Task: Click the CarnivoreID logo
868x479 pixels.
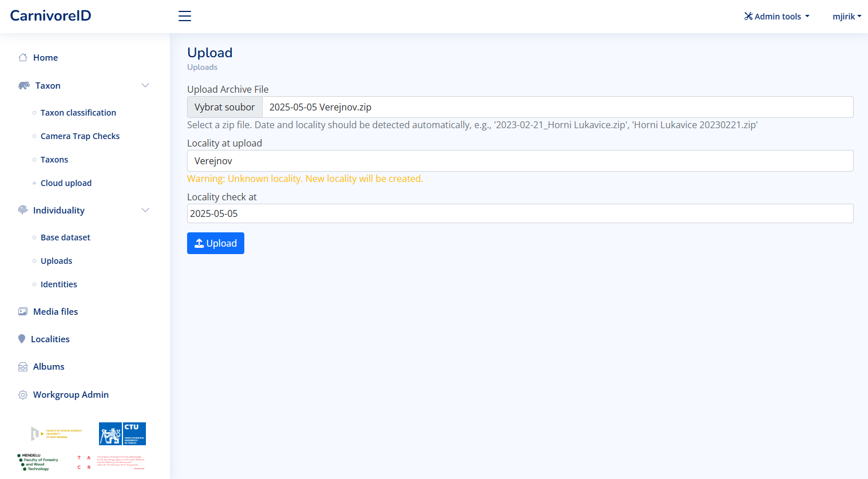Action: point(50,15)
